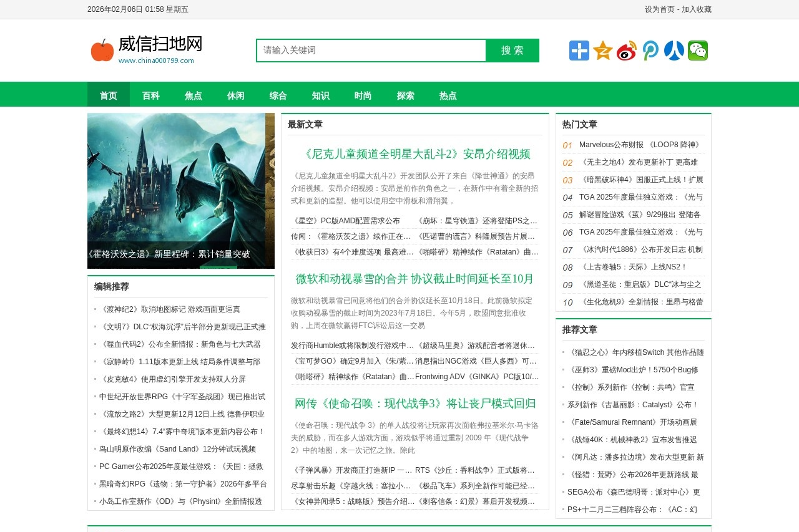Open 小岛工作室新作《OD》与《Physint》 article
The image size is (799, 532).
point(180,501)
